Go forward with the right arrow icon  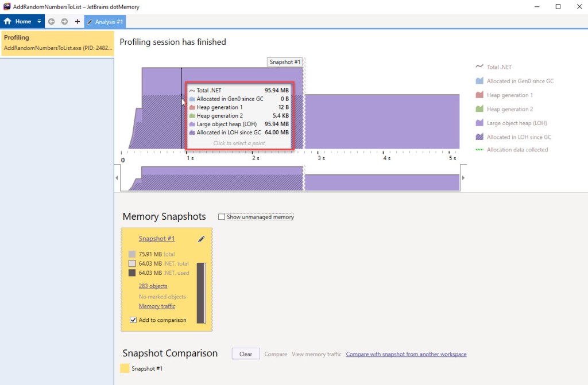[x=64, y=21]
